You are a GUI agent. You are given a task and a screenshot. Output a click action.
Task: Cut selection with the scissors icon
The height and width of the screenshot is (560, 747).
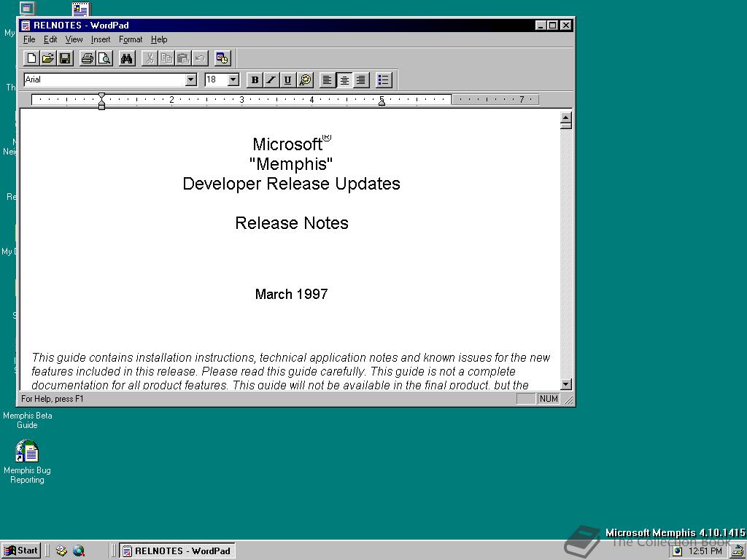(x=150, y=58)
